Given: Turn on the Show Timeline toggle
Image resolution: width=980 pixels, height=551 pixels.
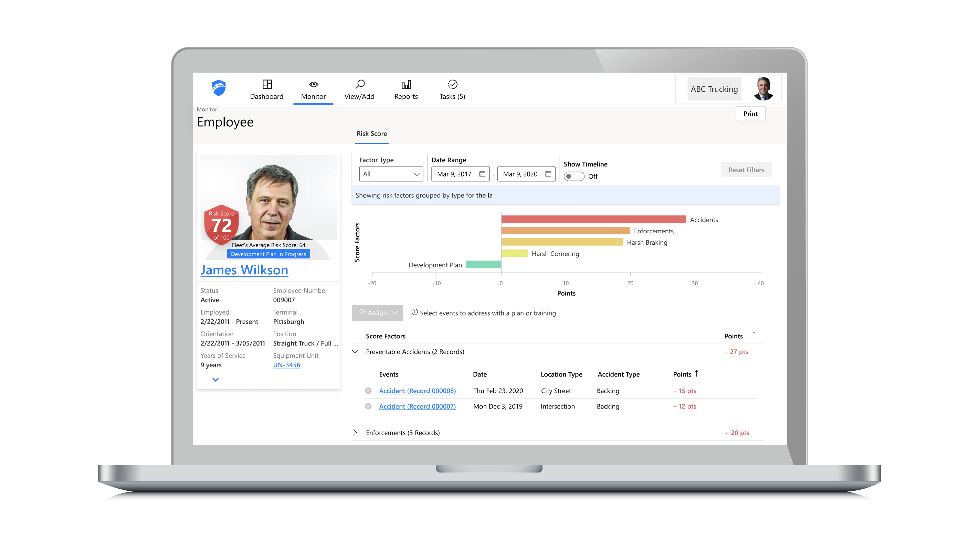Looking at the screenshot, I should tap(574, 177).
